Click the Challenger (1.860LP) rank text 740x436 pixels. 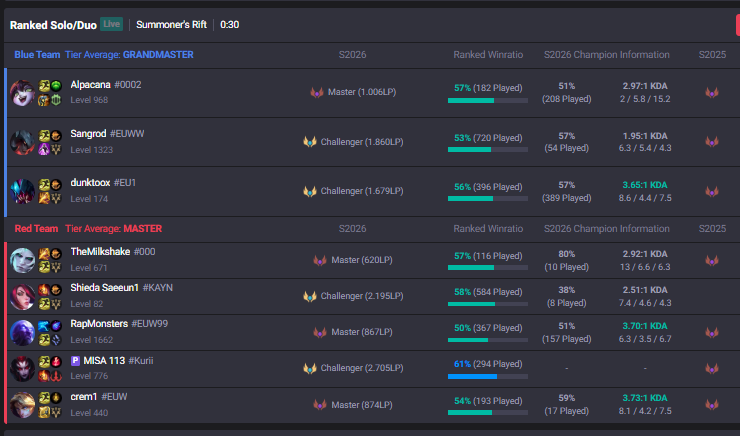click(362, 142)
